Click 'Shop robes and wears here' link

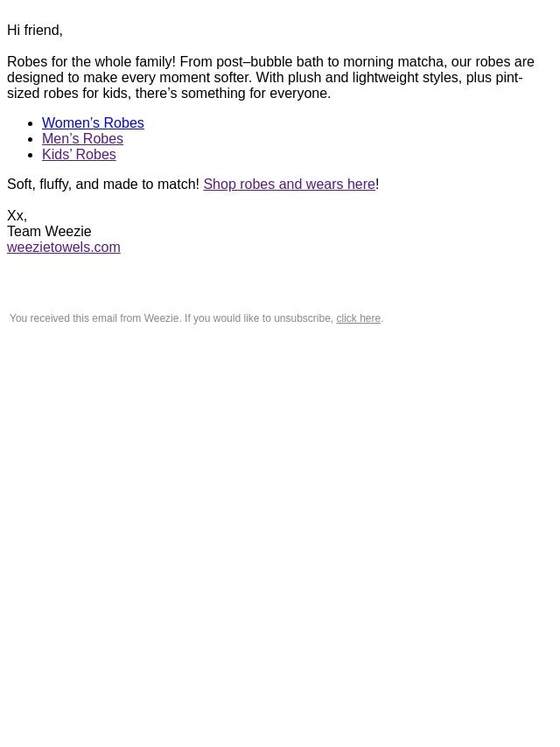[290, 185]
